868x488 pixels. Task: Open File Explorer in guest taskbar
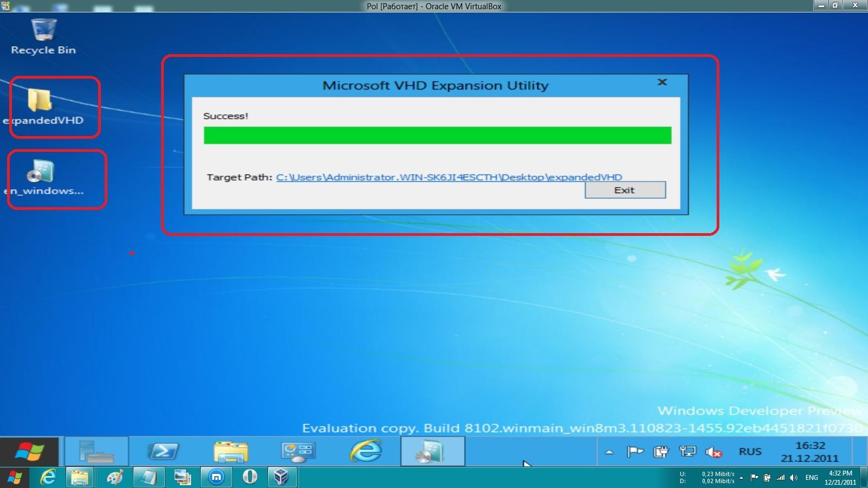[x=231, y=451]
